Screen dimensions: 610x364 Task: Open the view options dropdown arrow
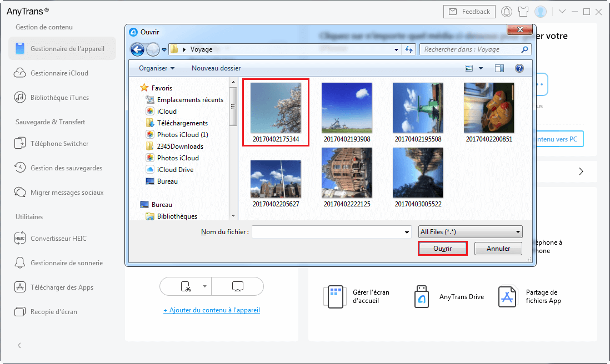click(x=481, y=68)
